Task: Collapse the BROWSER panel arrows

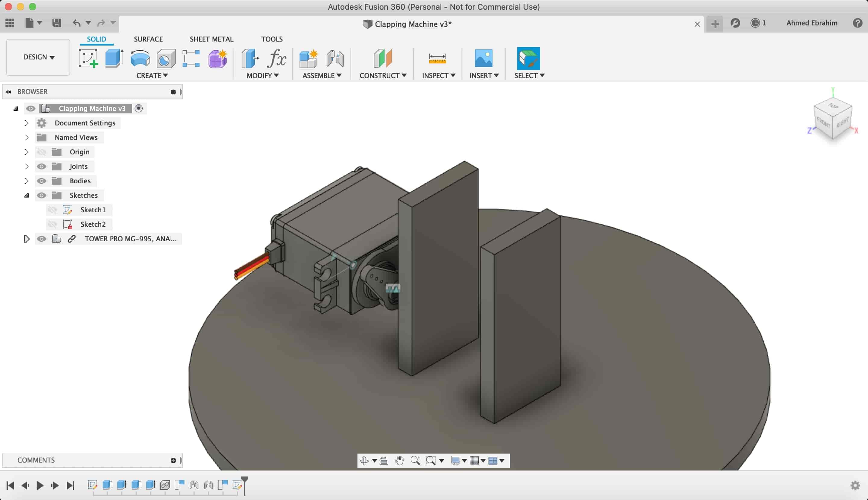Action: pyautogui.click(x=8, y=92)
